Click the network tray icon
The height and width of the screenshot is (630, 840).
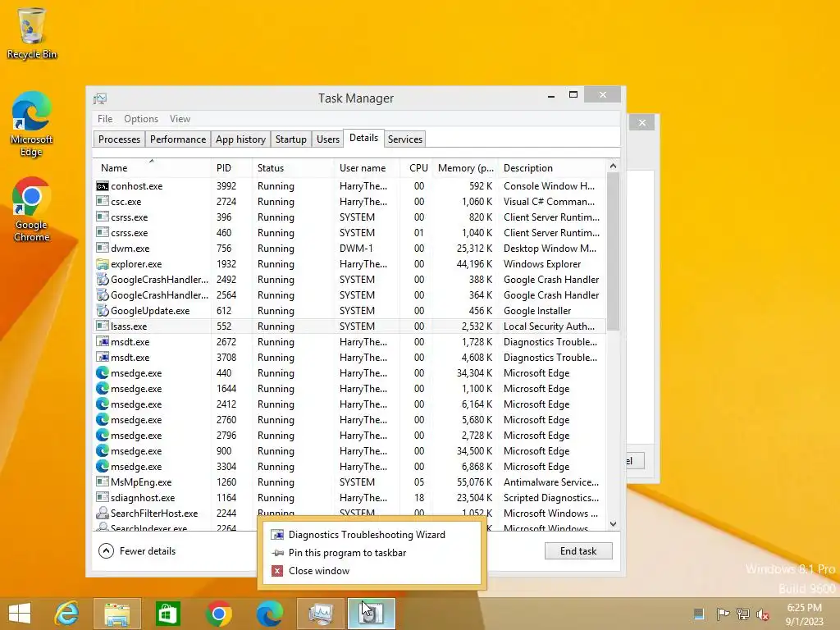click(x=743, y=614)
